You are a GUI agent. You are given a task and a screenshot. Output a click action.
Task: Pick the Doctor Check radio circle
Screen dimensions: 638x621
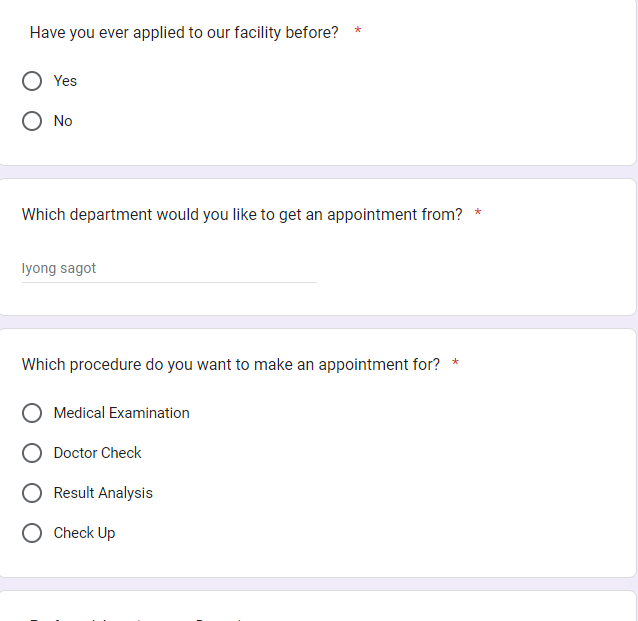tap(32, 453)
